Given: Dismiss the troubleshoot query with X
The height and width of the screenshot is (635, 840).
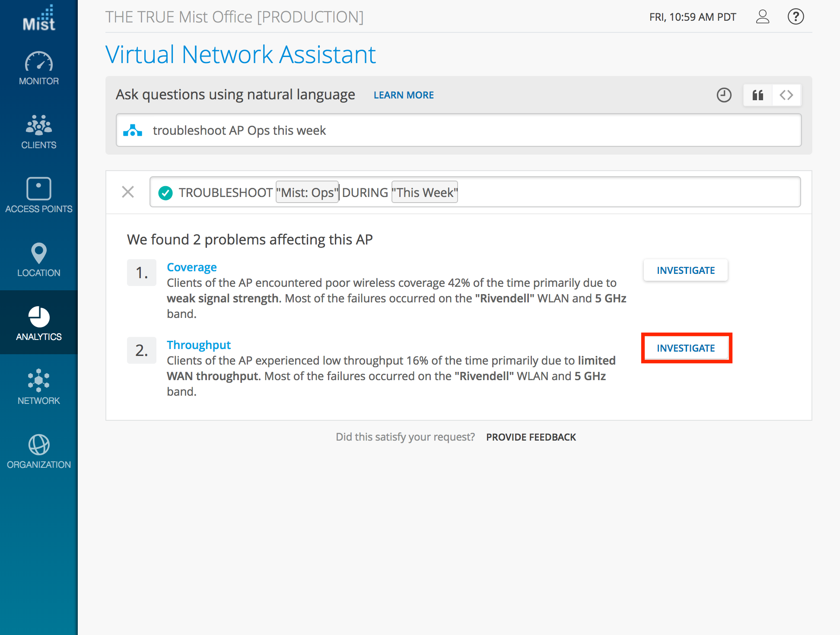Looking at the screenshot, I should 128,192.
